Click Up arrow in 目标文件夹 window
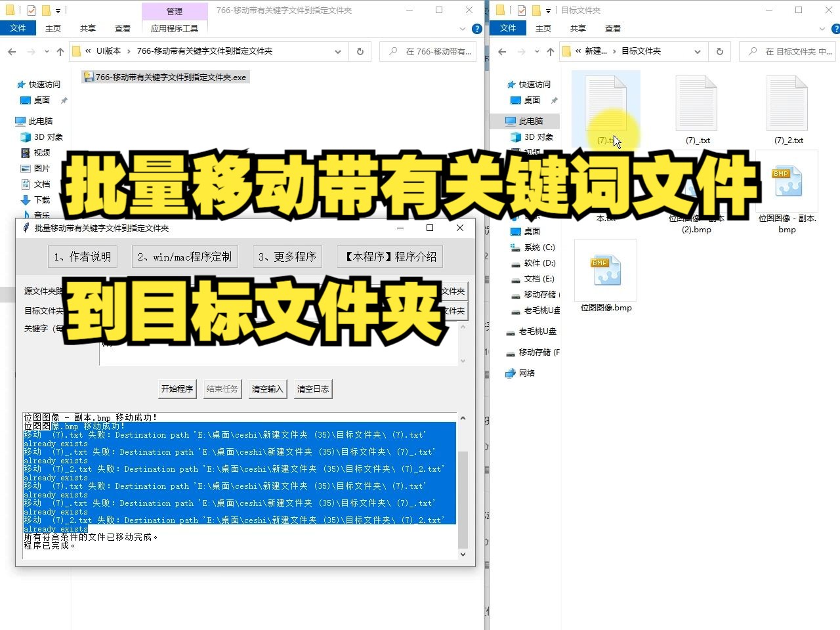Screen dimensions: 840x630 tap(551, 51)
